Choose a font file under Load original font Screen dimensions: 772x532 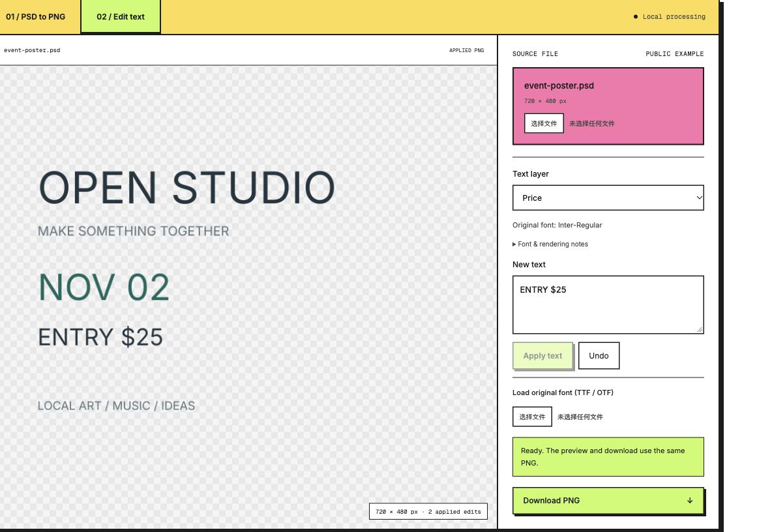pyautogui.click(x=532, y=417)
